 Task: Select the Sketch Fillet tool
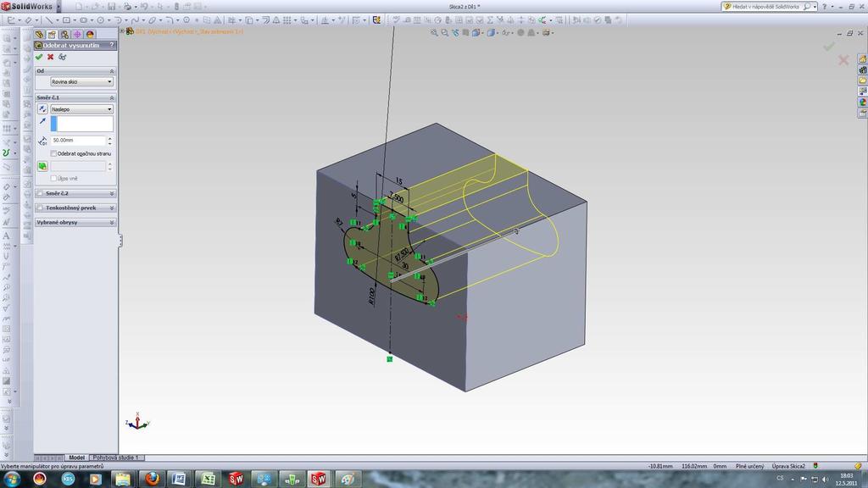click(170, 20)
